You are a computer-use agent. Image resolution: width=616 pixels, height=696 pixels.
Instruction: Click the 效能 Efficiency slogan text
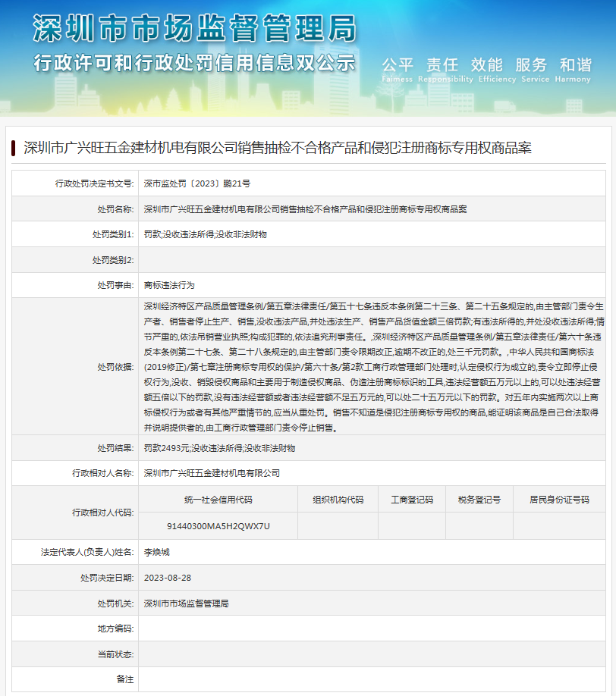497,70
